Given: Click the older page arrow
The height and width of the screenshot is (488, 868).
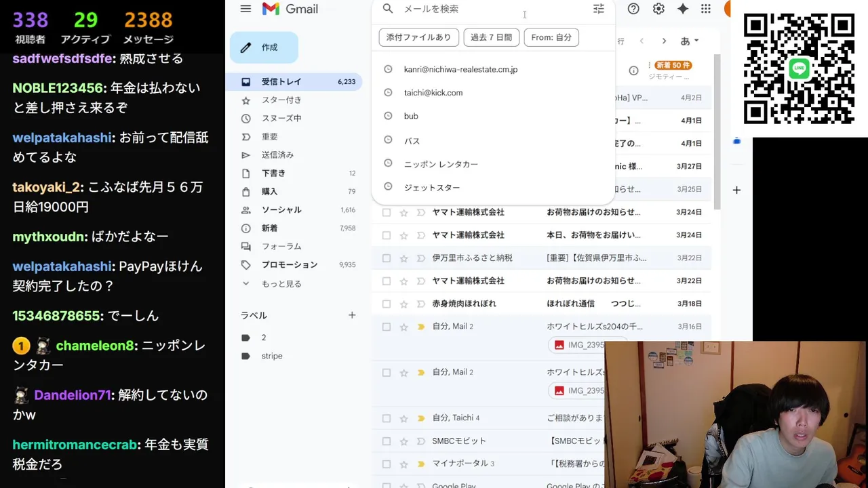Looking at the screenshot, I should pos(664,41).
